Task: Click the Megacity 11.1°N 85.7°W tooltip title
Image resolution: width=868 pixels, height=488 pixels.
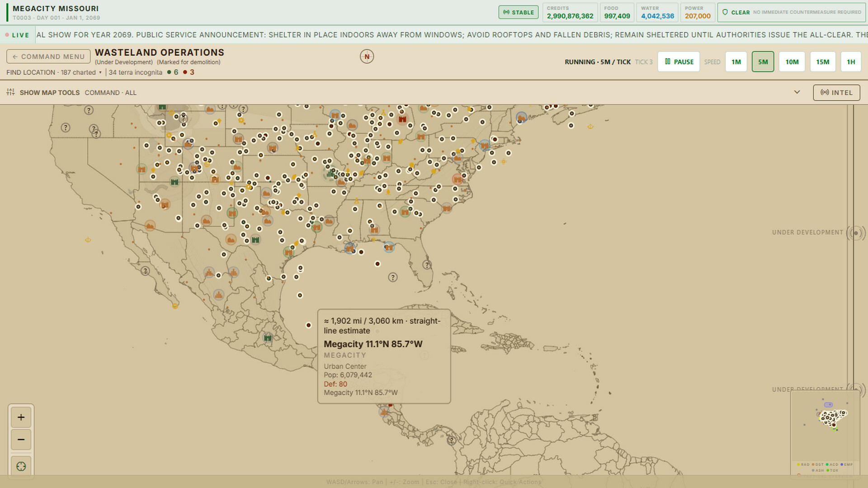Action: click(373, 344)
